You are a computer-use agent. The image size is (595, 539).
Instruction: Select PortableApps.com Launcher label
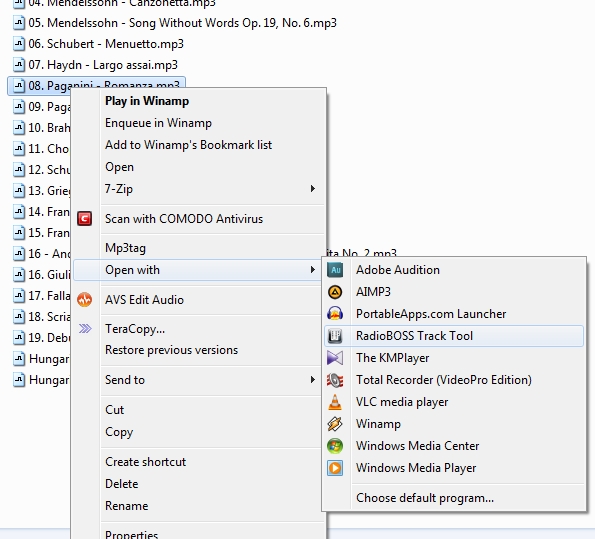tap(431, 314)
